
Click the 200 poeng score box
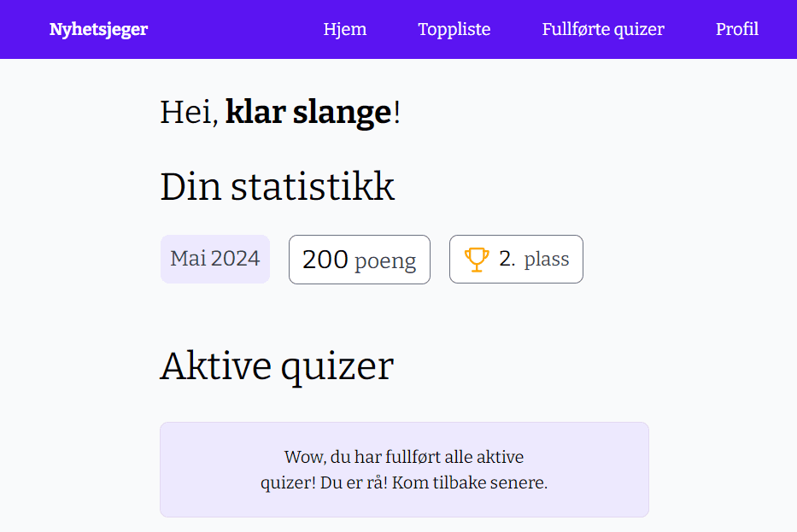tap(360, 260)
